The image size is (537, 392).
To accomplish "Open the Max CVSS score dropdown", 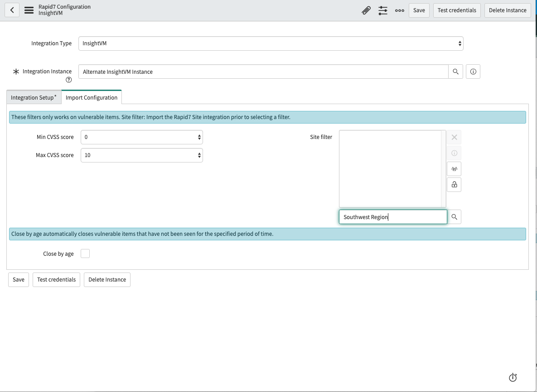I will (142, 155).
